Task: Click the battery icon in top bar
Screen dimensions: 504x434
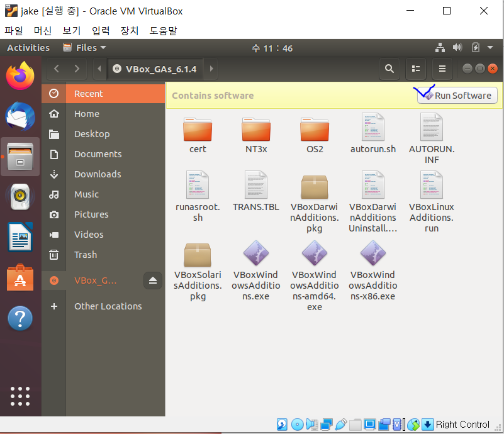Action: (x=476, y=48)
